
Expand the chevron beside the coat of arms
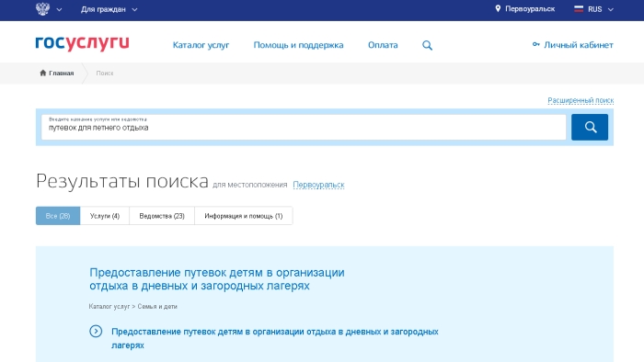(59, 9)
